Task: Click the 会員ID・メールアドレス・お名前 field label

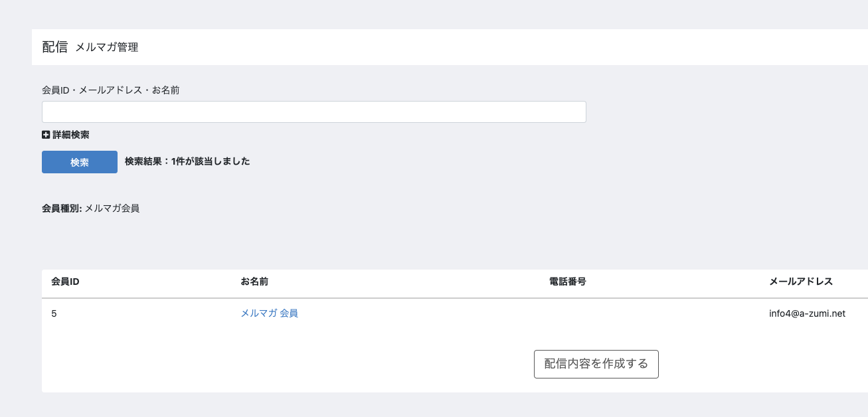Action: (x=111, y=90)
